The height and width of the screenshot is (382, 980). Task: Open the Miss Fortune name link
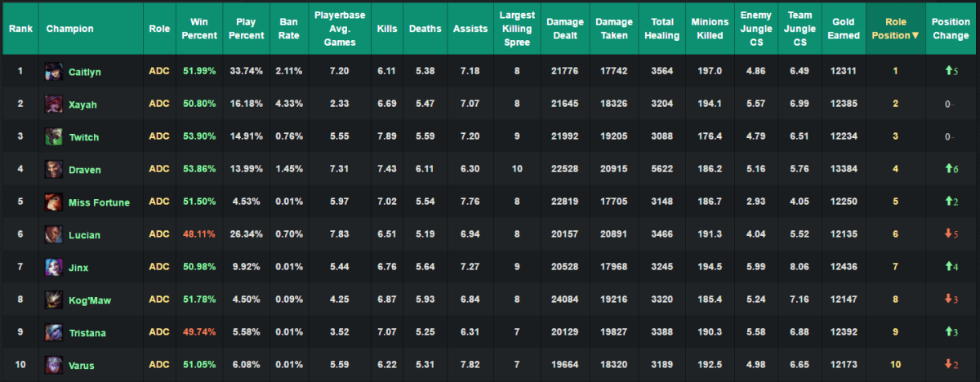[x=99, y=202]
